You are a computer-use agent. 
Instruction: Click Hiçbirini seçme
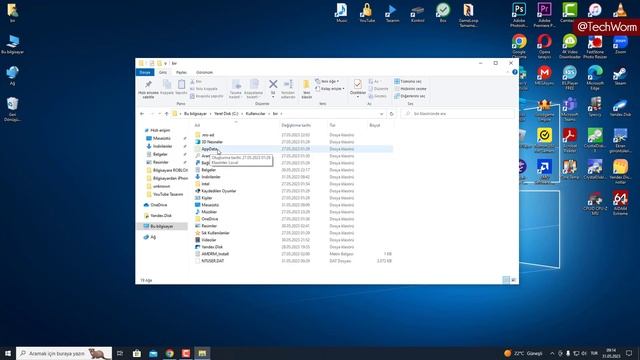point(410,89)
